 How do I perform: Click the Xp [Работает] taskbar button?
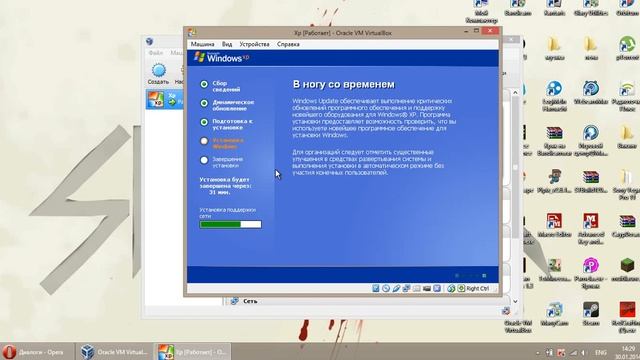pyautogui.click(x=192, y=352)
